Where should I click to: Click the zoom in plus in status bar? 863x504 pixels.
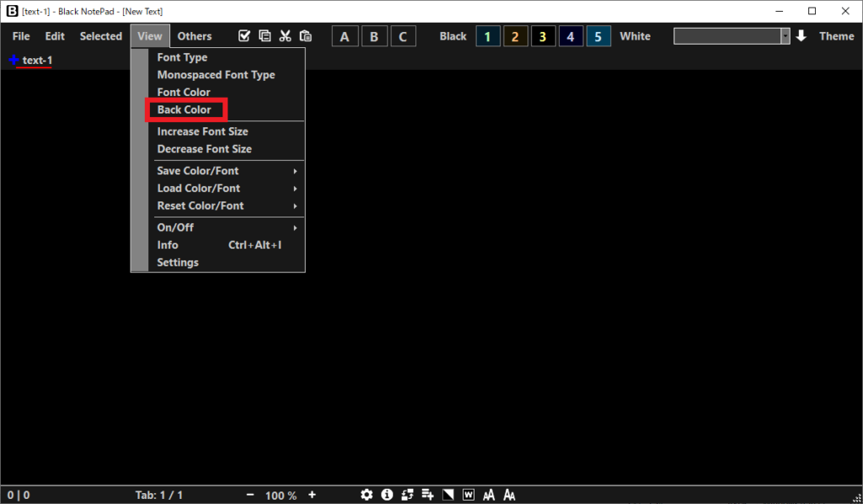[312, 495]
